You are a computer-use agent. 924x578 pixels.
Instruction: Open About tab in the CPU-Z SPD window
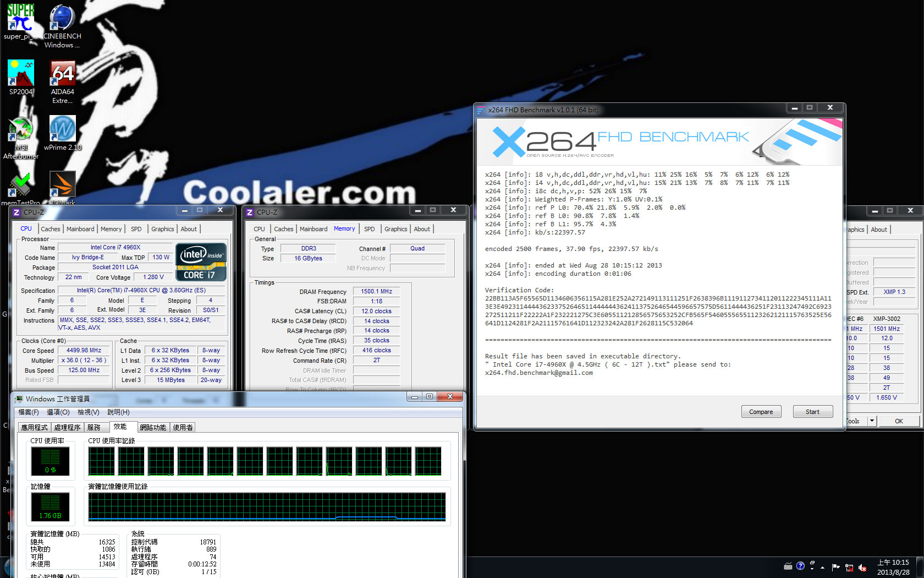point(879,230)
